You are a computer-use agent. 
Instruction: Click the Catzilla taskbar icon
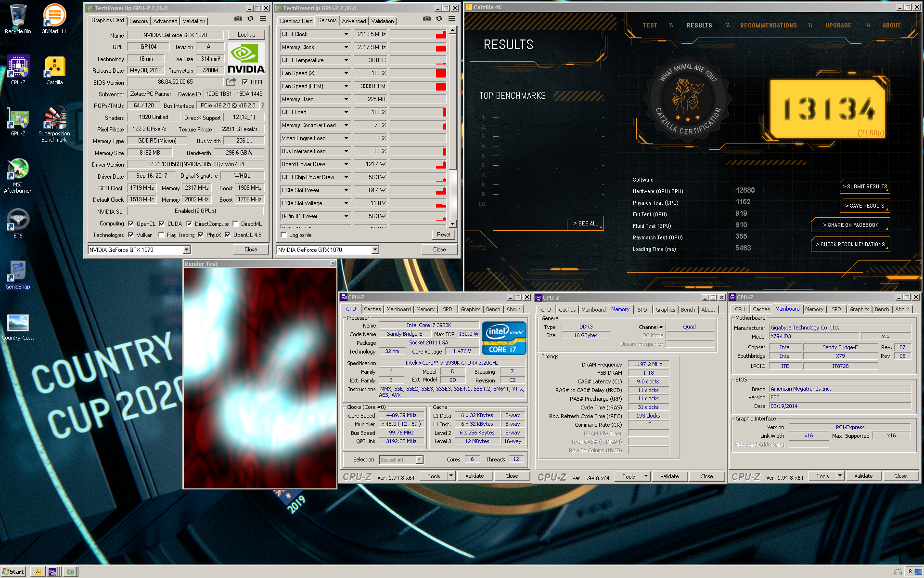click(38, 572)
